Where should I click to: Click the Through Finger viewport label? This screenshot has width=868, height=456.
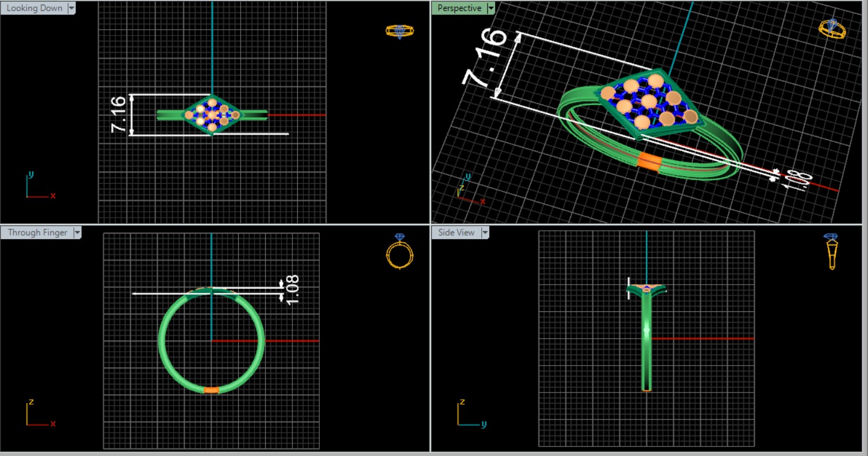(37, 233)
